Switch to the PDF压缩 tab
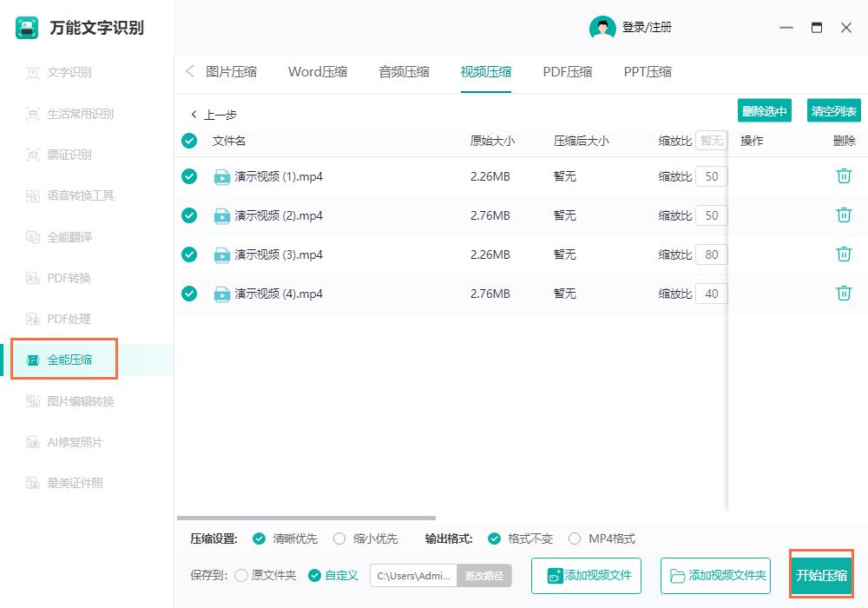 pyautogui.click(x=567, y=71)
